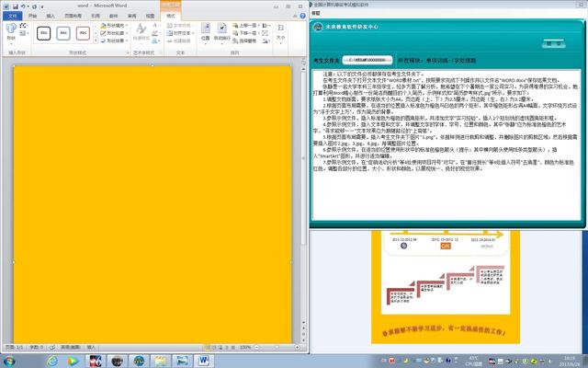Image resolution: width=588 pixels, height=368 pixels.
Task: Click the Text Effects icon in WordArt Styles
Action: click(155, 40)
